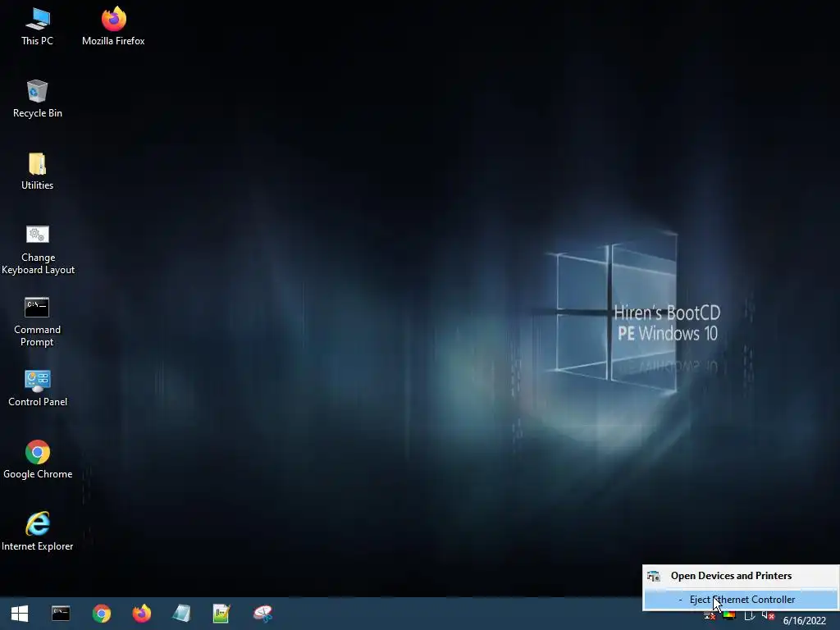This screenshot has height=630, width=840.
Task: Choose Eject Ethernet Controller
Action: click(741, 600)
